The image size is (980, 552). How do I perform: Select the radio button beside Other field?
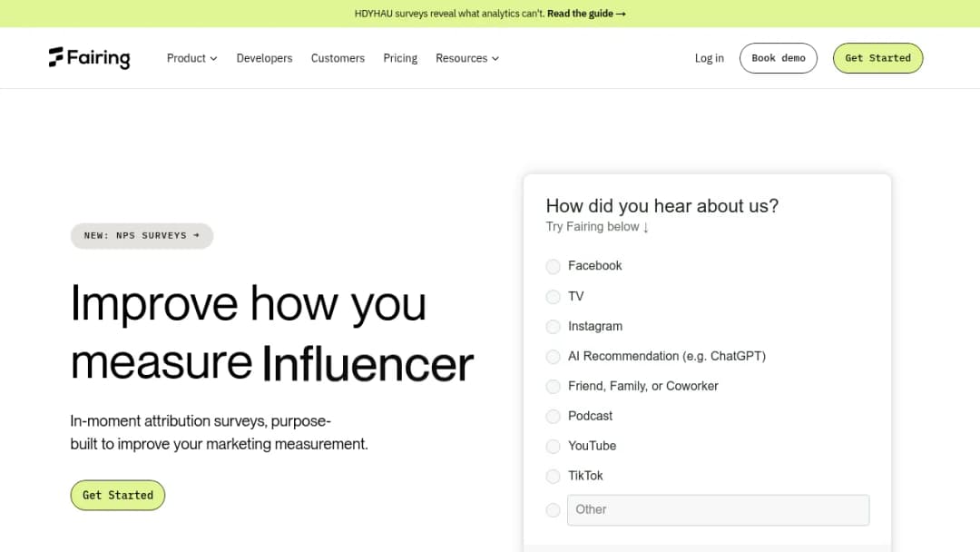coord(554,510)
